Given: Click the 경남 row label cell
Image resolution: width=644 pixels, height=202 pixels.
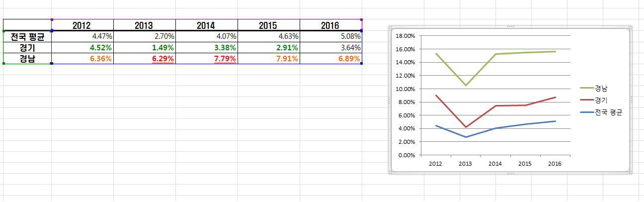Looking at the screenshot, I should tap(27, 59).
